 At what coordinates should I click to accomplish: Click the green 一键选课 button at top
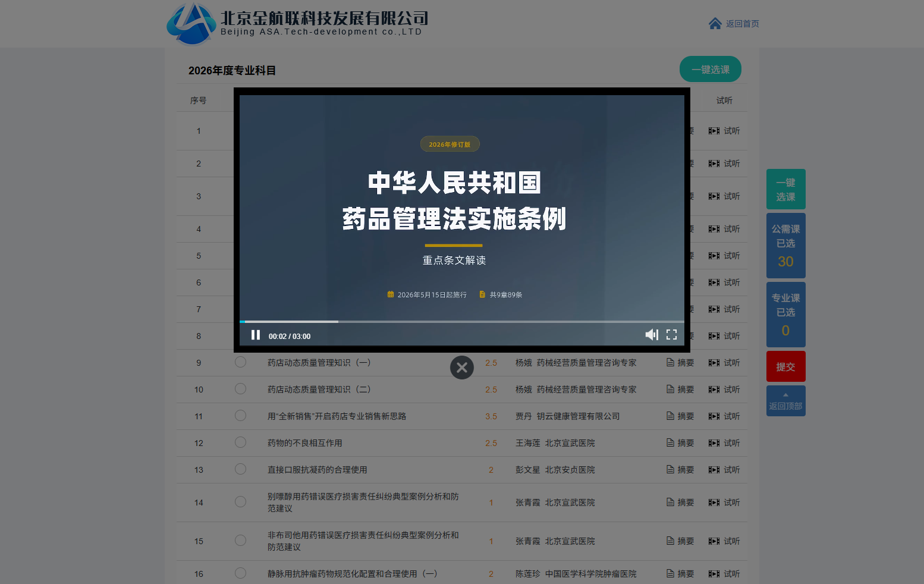coord(710,70)
